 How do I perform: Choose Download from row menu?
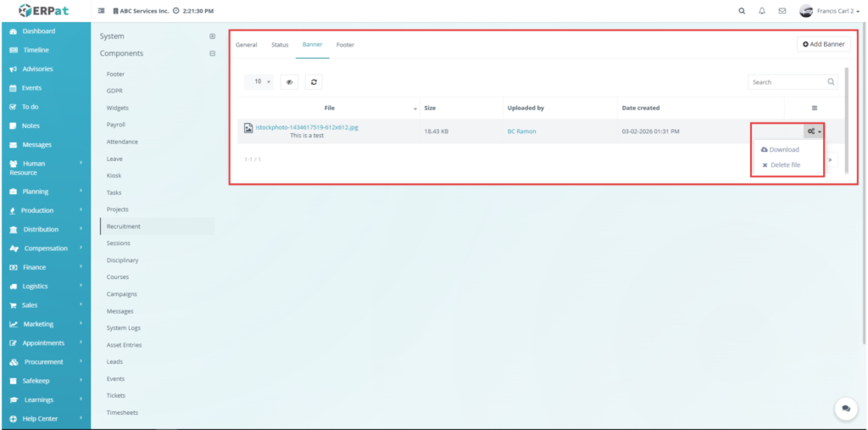[x=781, y=149]
